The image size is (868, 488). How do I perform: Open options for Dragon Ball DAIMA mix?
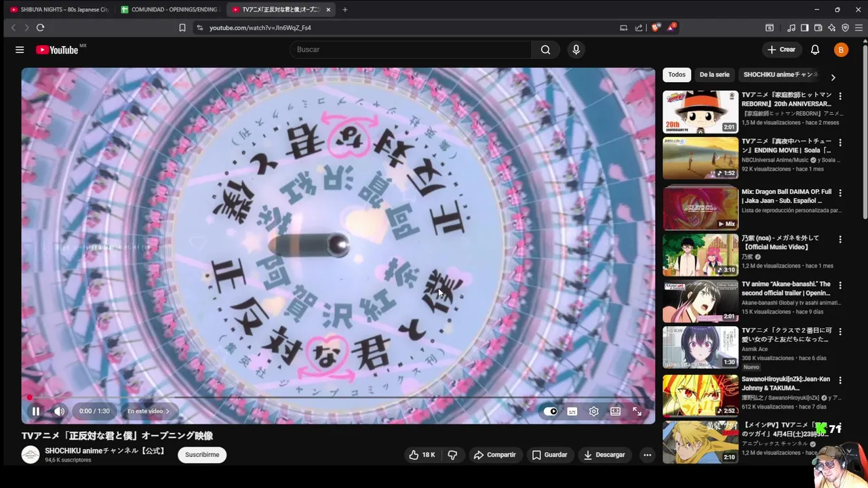point(840,193)
